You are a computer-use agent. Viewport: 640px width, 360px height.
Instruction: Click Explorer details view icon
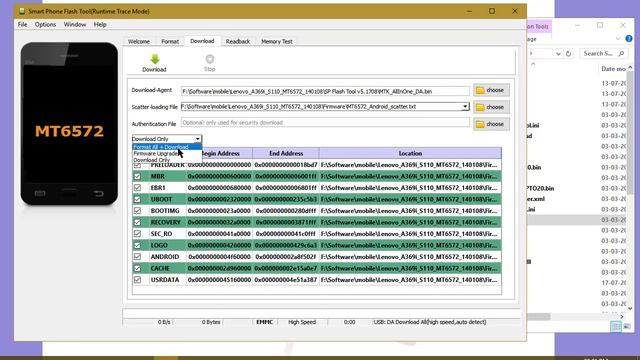(x=616, y=326)
